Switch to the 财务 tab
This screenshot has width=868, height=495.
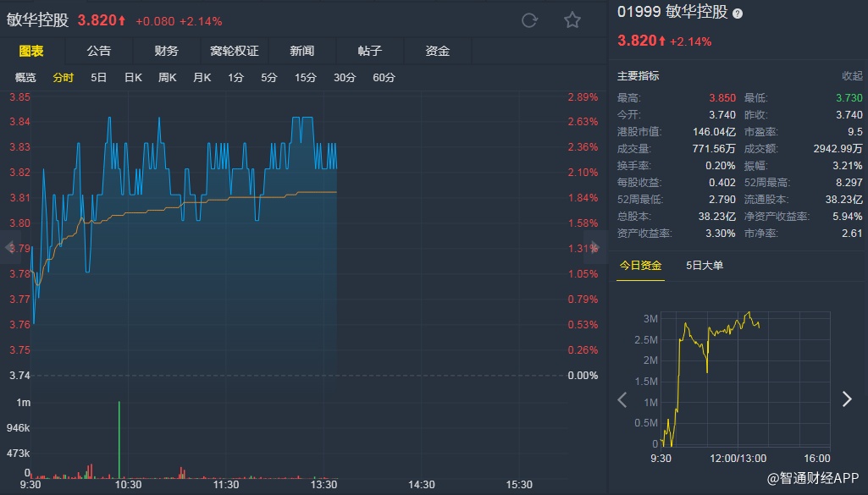point(167,51)
